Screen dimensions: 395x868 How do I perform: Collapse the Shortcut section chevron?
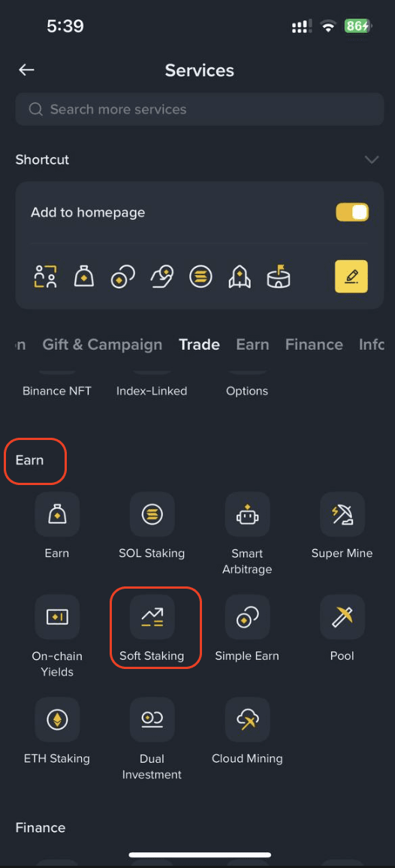click(372, 160)
